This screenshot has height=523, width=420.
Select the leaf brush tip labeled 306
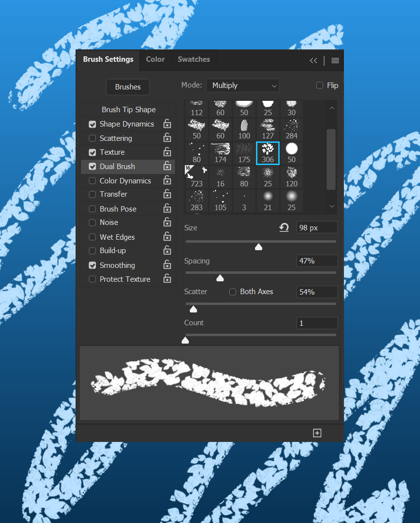point(268,153)
